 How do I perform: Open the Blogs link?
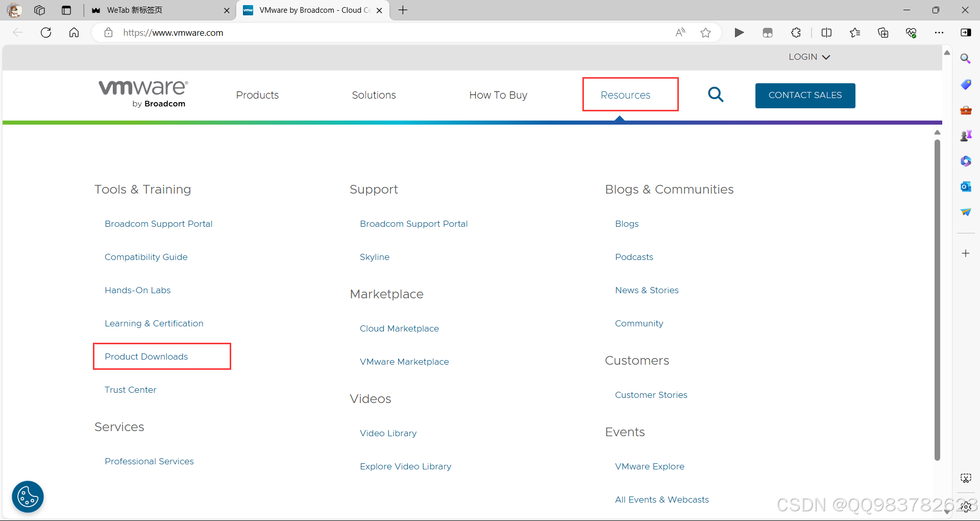tap(627, 224)
